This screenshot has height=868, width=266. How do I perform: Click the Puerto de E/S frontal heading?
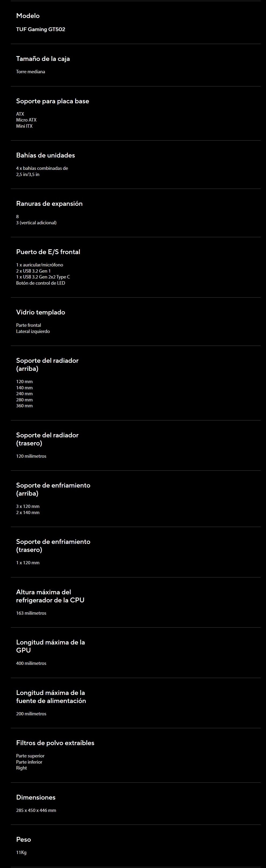point(48,252)
